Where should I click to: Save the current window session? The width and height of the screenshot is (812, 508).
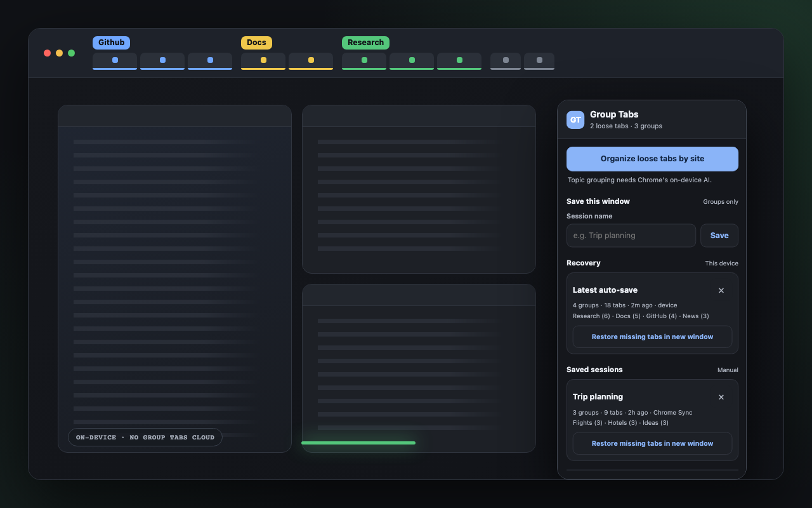[x=719, y=236]
